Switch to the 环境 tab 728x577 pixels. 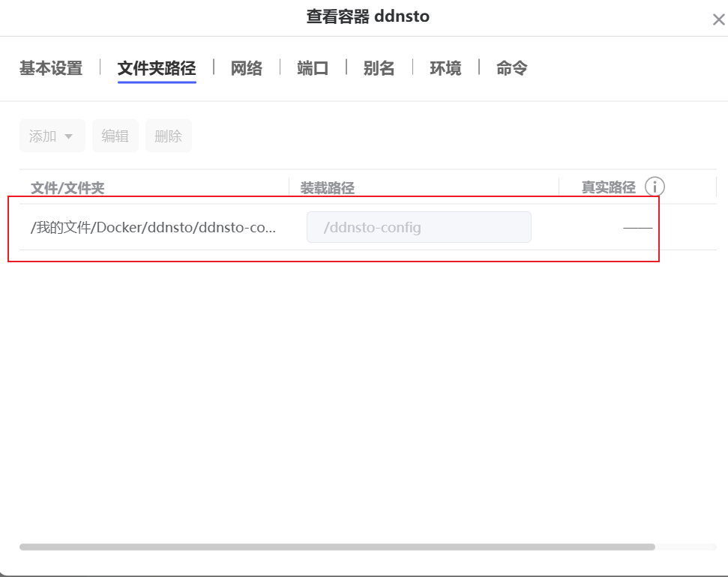(x=445, y=68)
